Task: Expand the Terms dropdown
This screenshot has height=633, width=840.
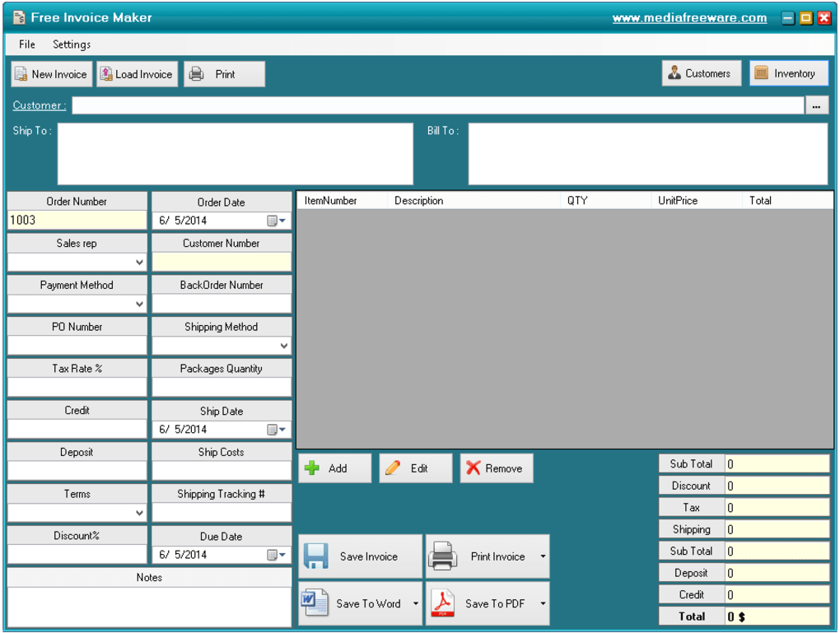Action: coord(140,512)
